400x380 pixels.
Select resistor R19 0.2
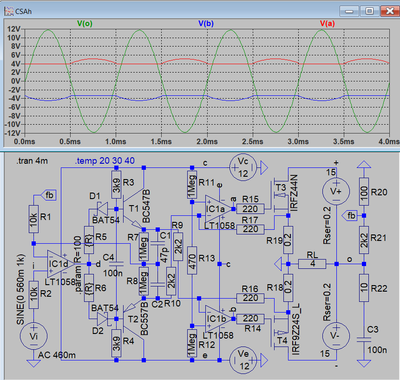(x=288, y=240)
